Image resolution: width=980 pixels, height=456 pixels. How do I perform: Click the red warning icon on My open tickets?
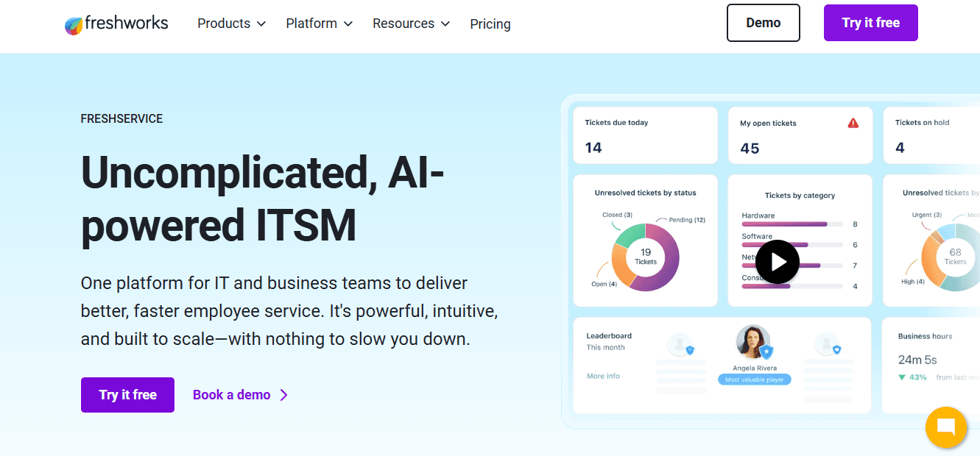tap(853, 123)
